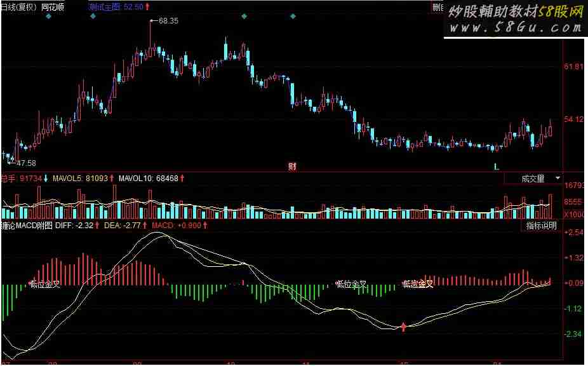Click the -1.12 MACD axis label

574,309
